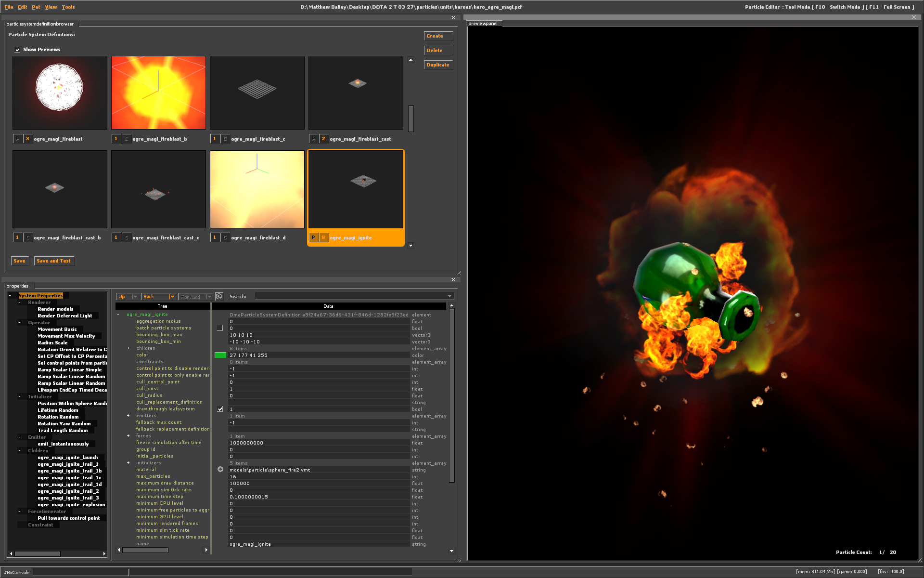Open the File menu

[x=9, y=7]
